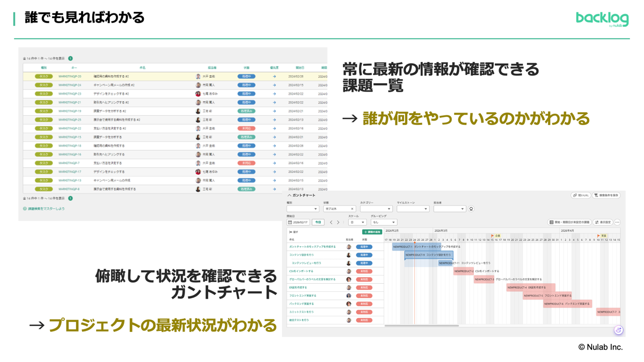The height and width of the screenshot is (362, 644).
Task: Open the スケール dropdown
Action: point(357,222)
